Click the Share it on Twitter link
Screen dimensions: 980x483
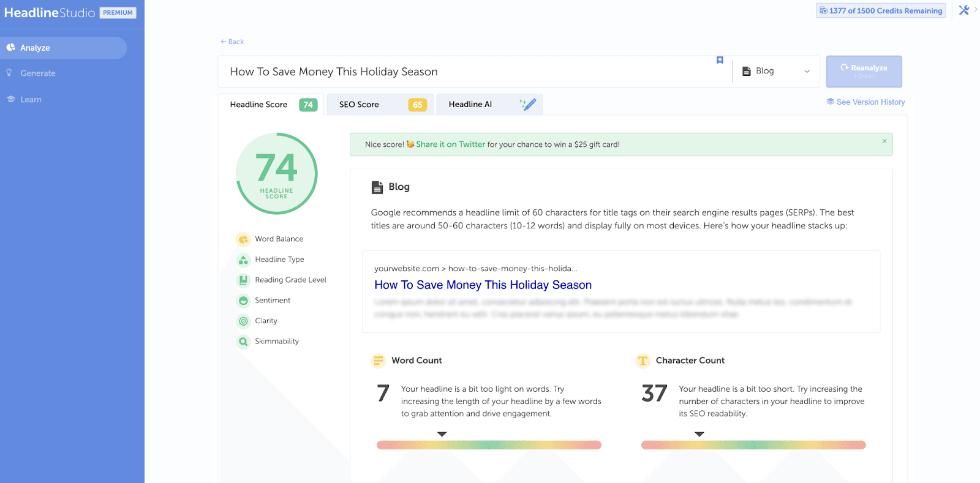(450, 144)
